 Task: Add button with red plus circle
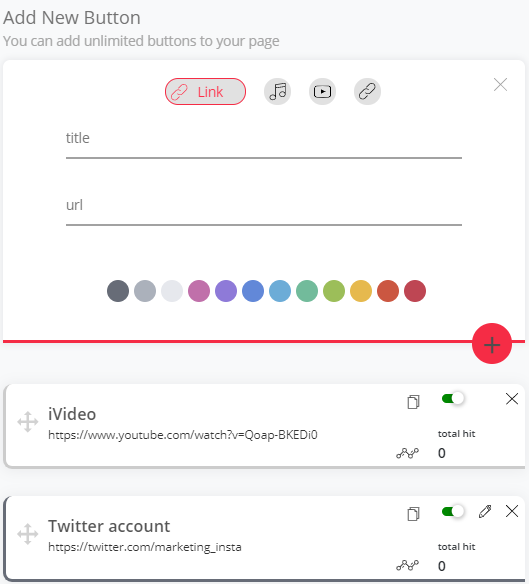coord(492,343)
